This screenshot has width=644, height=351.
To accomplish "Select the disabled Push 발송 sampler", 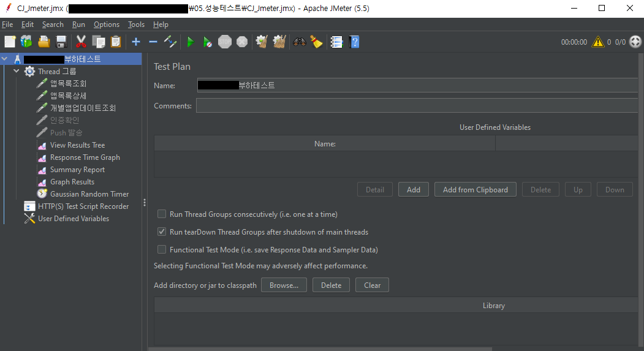I will coord(66,132).
